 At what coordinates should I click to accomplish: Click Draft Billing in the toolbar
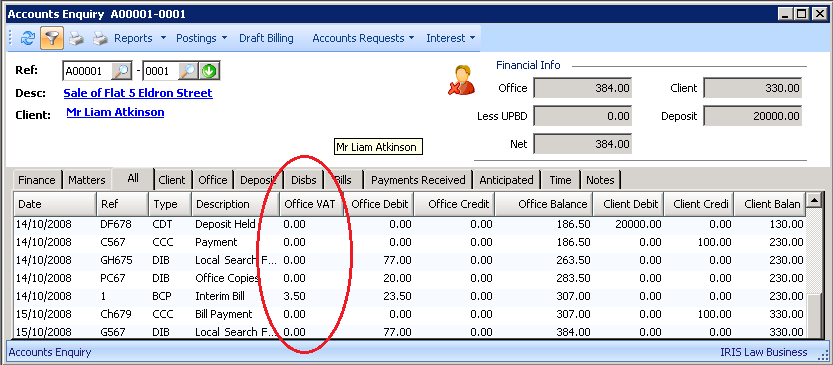(266, 38)
